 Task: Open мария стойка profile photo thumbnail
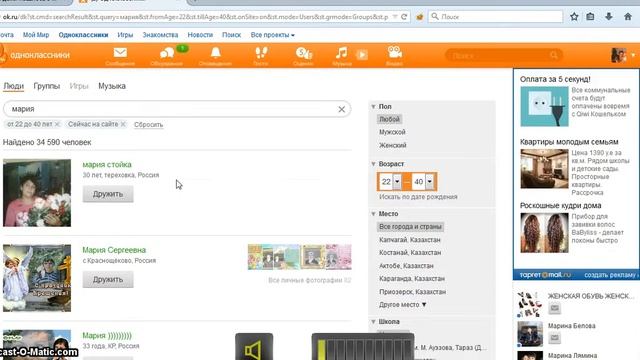37,193
